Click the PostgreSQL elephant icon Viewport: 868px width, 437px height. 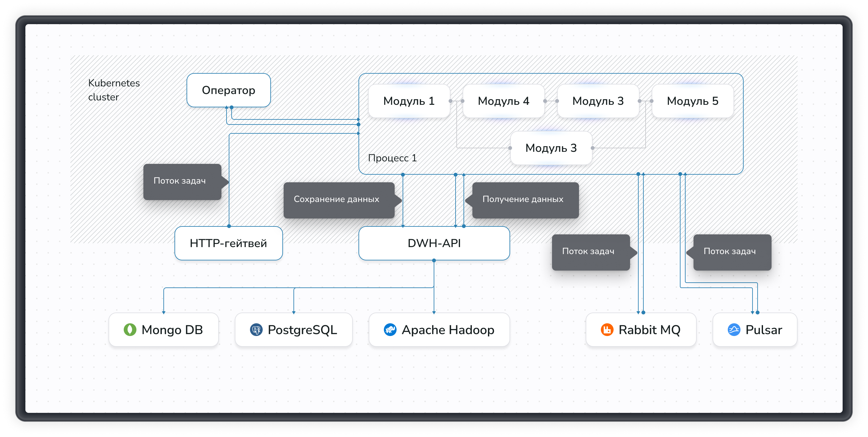256,329
